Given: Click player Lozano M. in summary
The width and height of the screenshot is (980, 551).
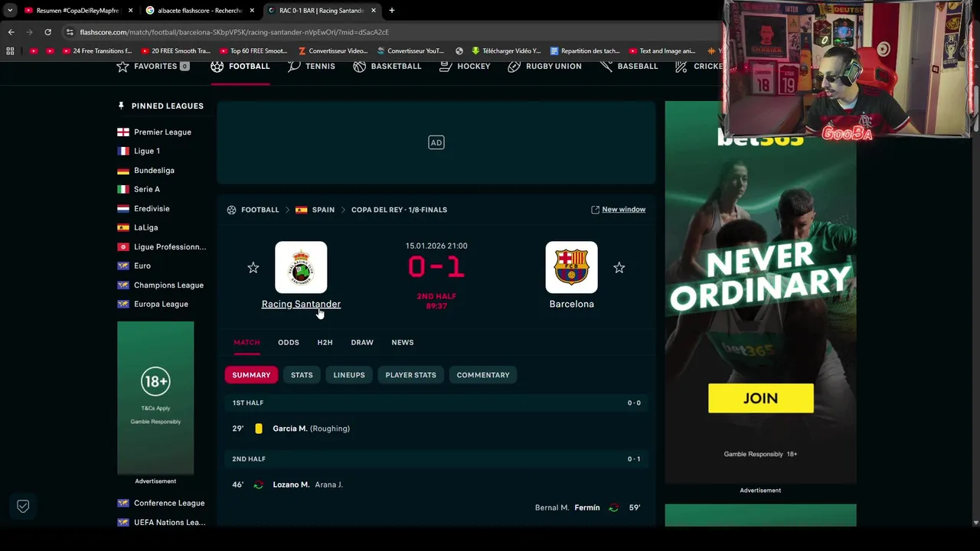Looking at the screenshot, I should pyautogui.click(x=291, y=485).
